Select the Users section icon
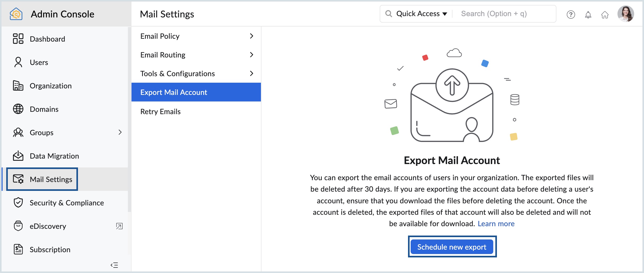644x273 pixels. tap(18, 62)
